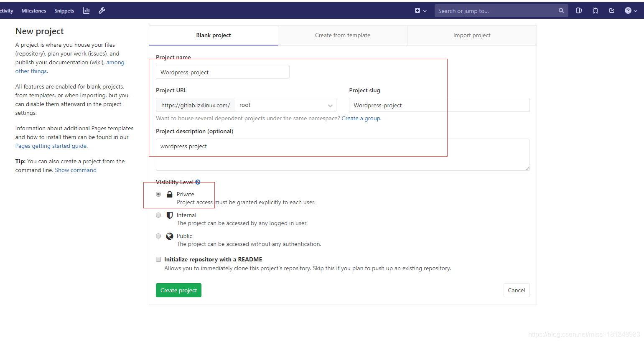
Task: Select the Public visibility radio button
Action: [x=158, y=236]
